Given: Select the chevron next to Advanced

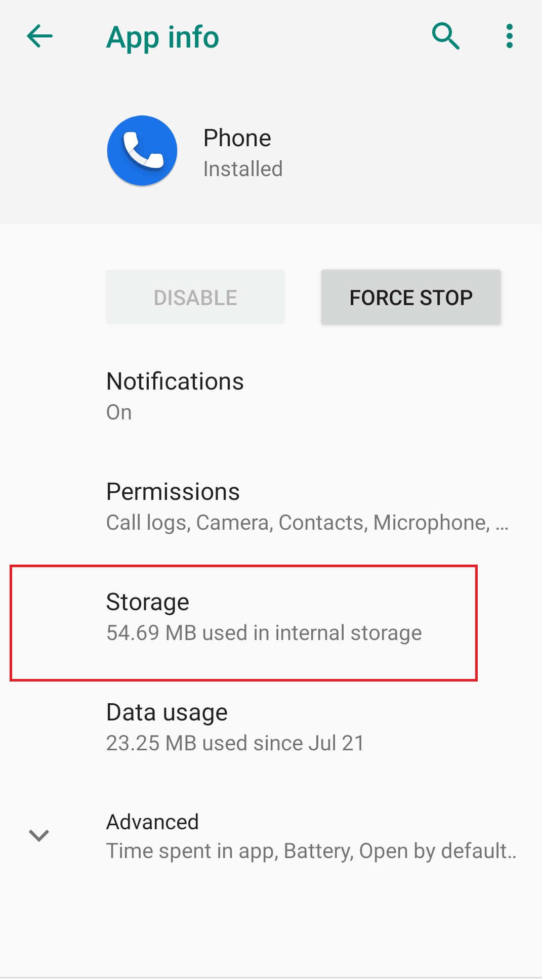Looking at the screenshot, I should [x=39, y=835].
